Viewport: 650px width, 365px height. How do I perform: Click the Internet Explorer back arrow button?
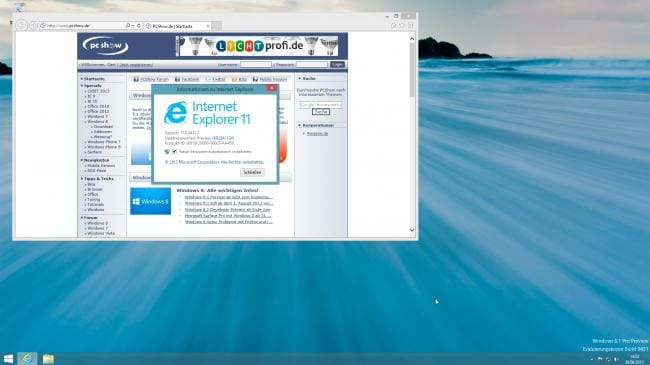(x=22, y=25)
